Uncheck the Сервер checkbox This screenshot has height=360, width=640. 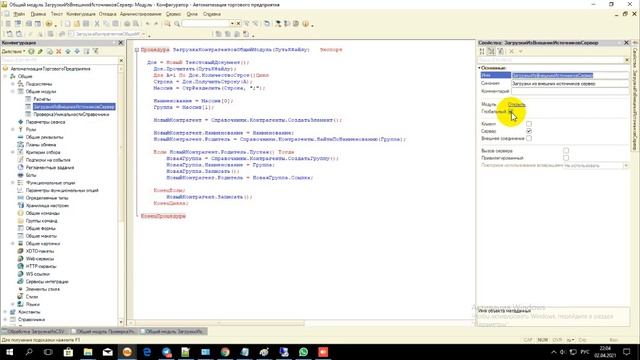coord(529,131)
